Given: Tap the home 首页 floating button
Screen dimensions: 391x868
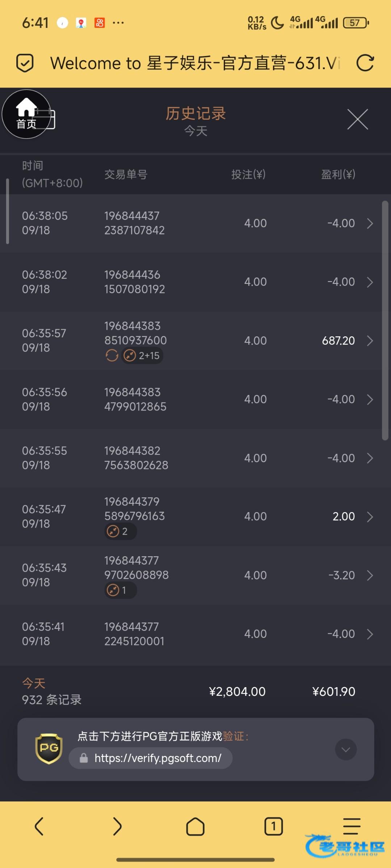Looking at the screenshot, I should 26,114.
